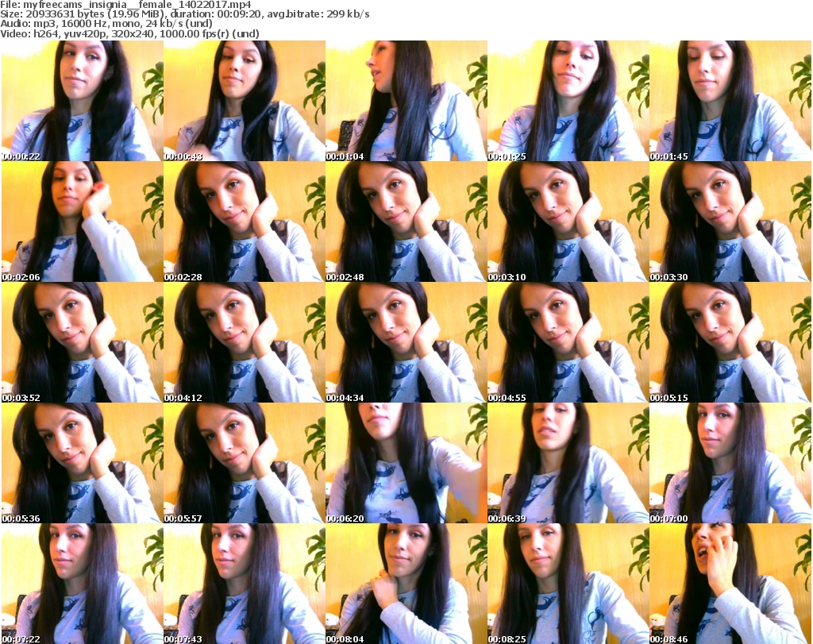Image resolution: width=813 pixels, height=644 pixels.
Task: Pick the thumbnail stamped 00:05:57
Action: pyautogui.click(x=245, y=462)
